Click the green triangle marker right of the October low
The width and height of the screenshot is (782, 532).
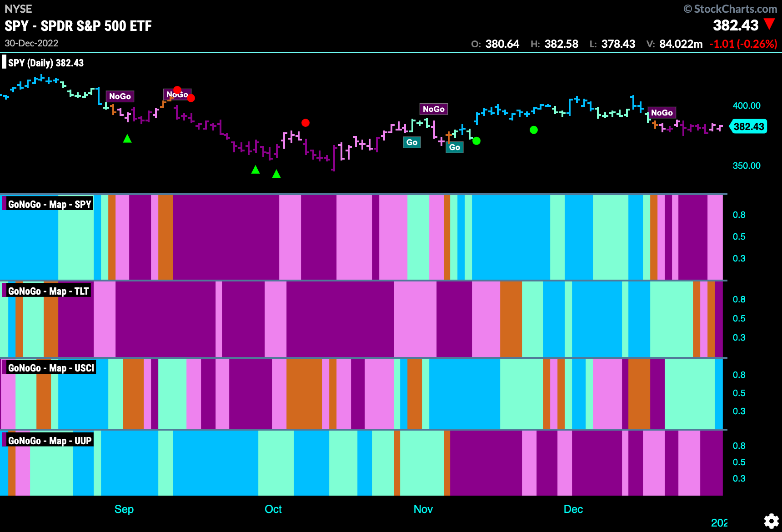tap(276, 174)
